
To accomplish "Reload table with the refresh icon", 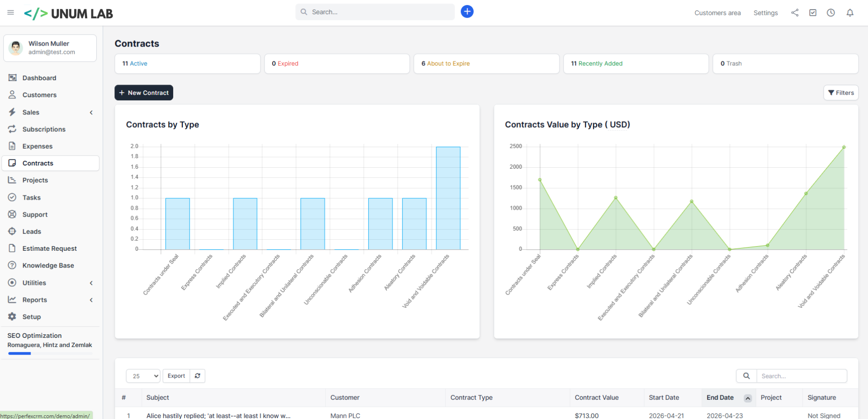I will coord(197,376).
